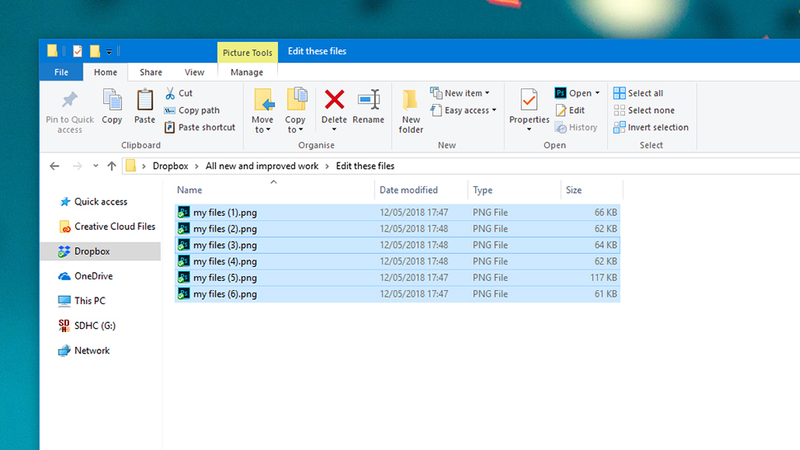Click All new and improved work breadcrumb

(262, 166)
